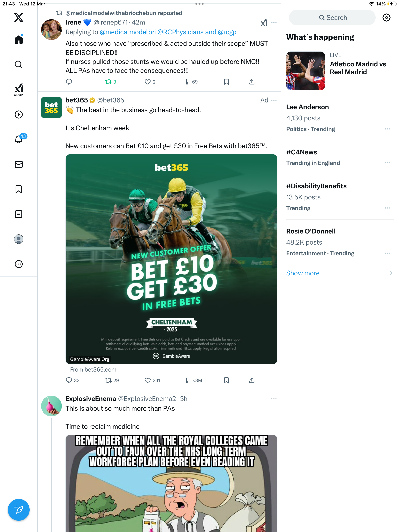Image resolution: width=399 pixels, height=532 pixels.
Task: Bookmark Irene's reply post
Action: (226, 82)
